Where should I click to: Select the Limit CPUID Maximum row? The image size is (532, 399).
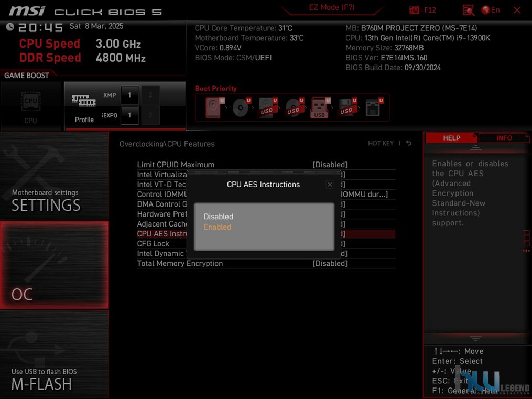tap(266, 165)
